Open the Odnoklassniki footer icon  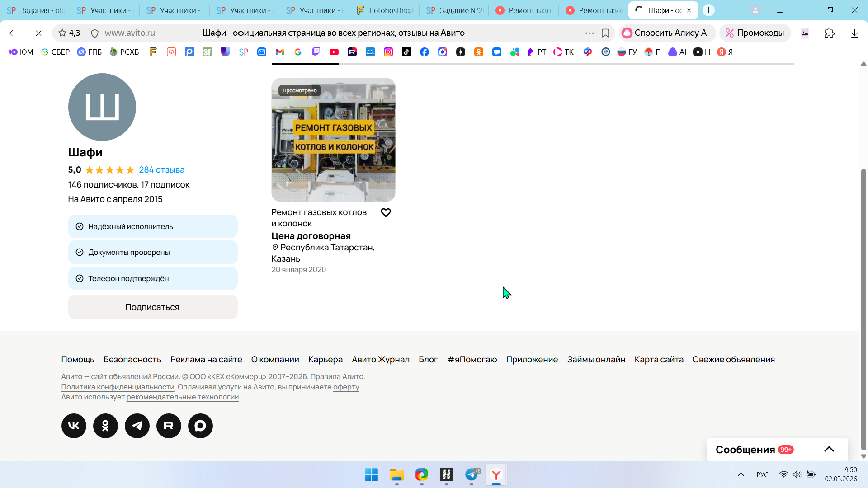coord(105,426)
